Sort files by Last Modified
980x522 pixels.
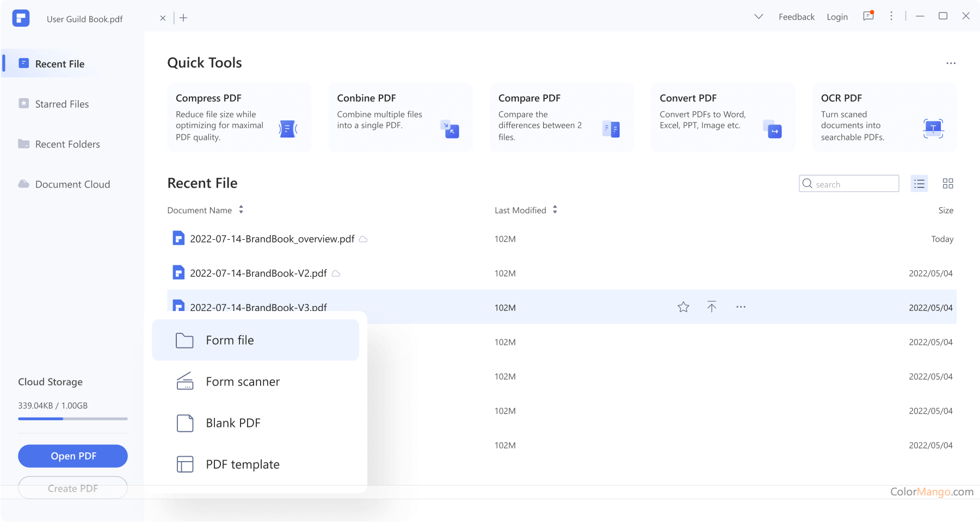555,210
